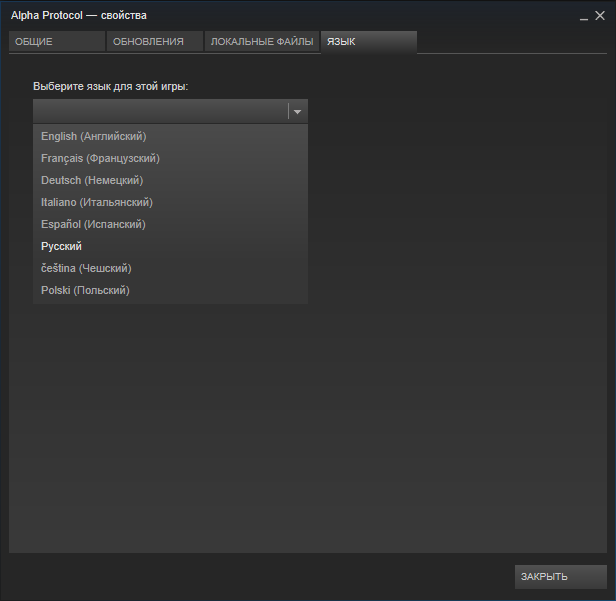Screen dimensions: 616x601
Task: Switch to the ОБЩИЕ tab
Action: (56, 42)
